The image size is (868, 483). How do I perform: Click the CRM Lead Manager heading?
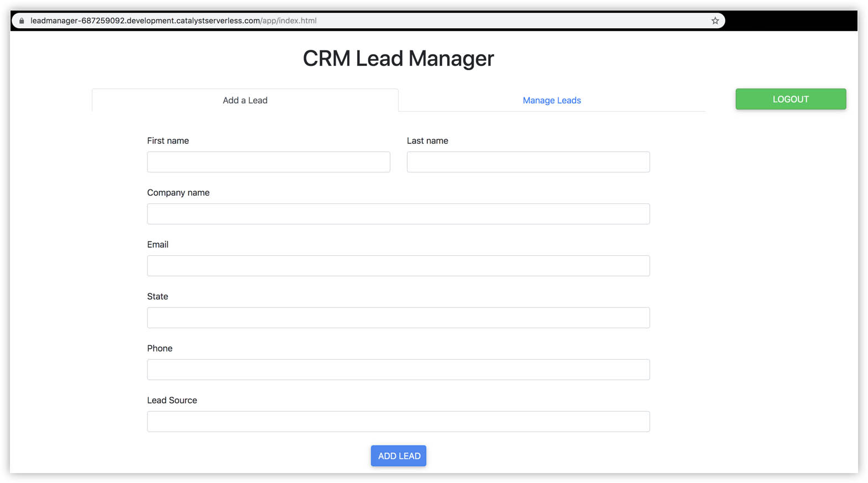point(399,59)
